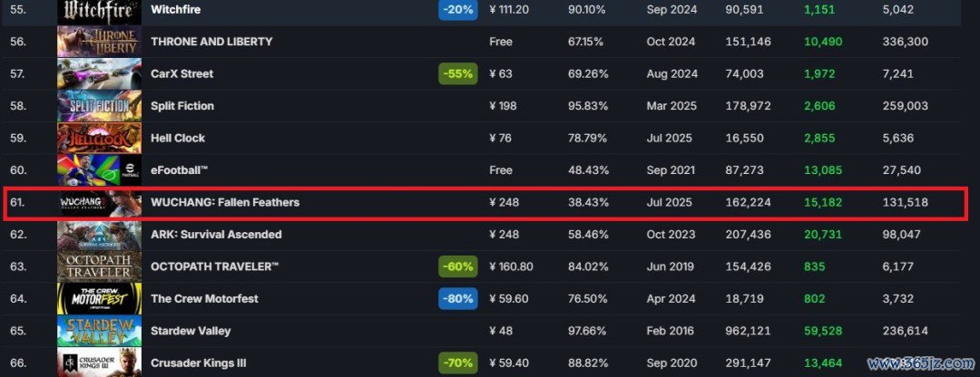980x377 pixels.
Task: Select the ¥ 59.60 Crew Motorfest price
Action: (x=509, y=299)
